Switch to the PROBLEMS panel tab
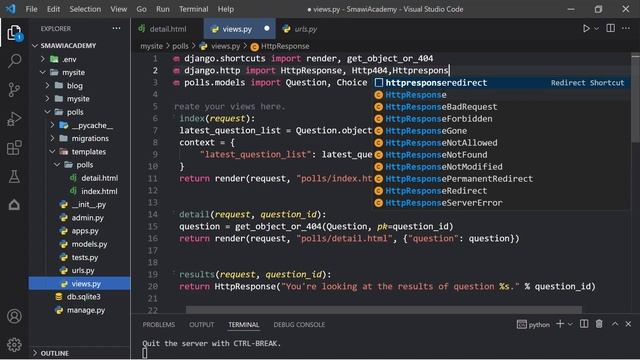This screenshot has height=360, width=640. coord(159,324)
